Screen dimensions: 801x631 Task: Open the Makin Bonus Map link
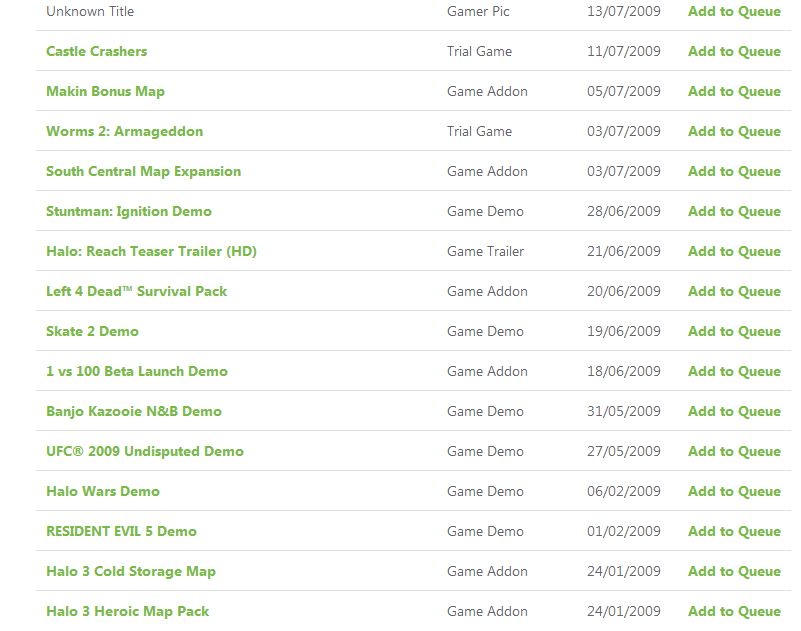tap(105, 91)
